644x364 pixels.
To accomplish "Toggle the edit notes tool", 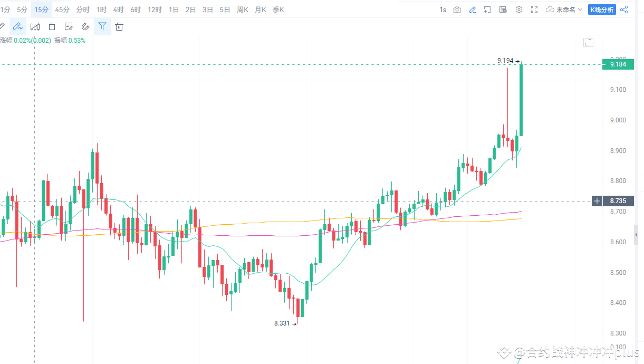I will pos(69,26).
